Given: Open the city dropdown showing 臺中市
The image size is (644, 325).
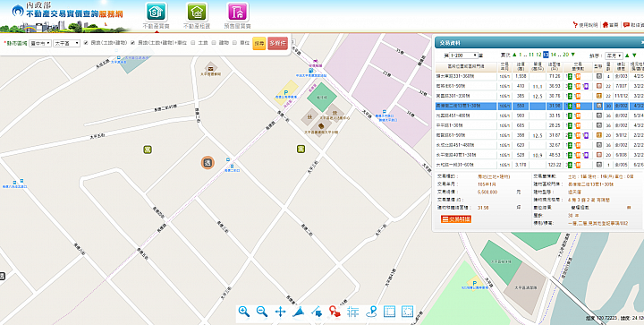Looking at the screenshot, I should pyautogui.click(x=40, y=43).
